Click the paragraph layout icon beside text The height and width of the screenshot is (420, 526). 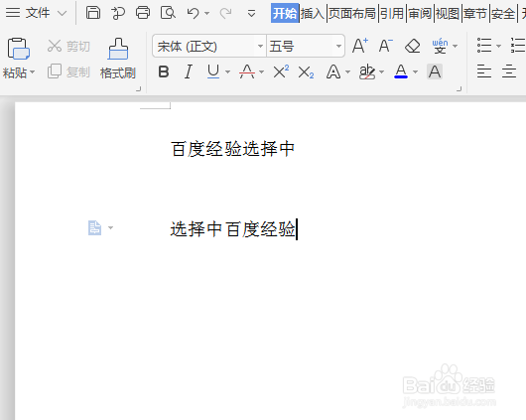click(94, 228)
